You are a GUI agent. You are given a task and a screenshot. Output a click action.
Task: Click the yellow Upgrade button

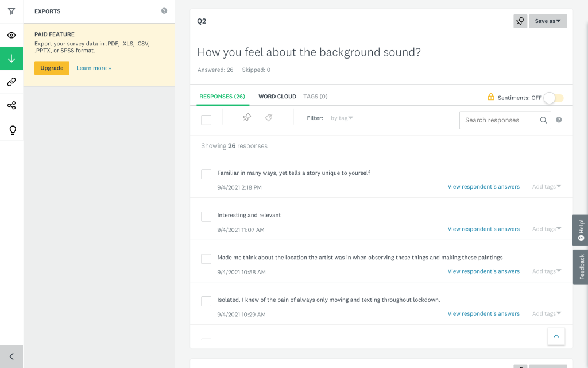coord(52,68)
